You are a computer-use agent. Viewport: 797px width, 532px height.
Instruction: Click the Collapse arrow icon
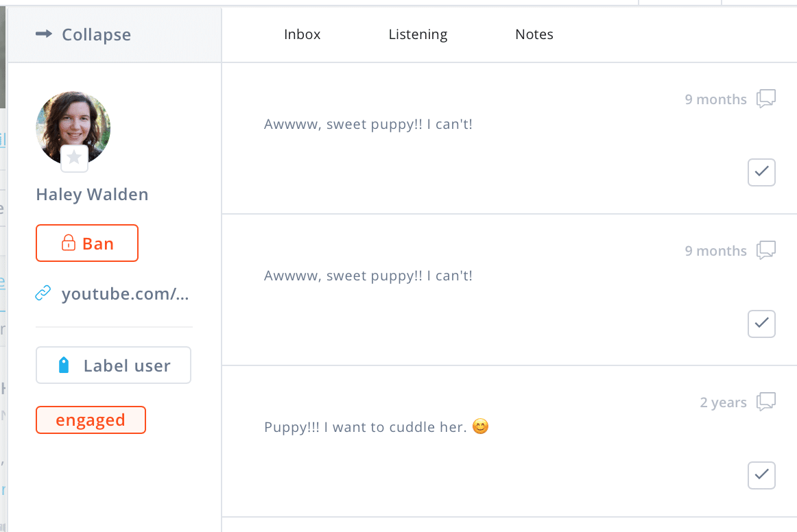[44, 34]
